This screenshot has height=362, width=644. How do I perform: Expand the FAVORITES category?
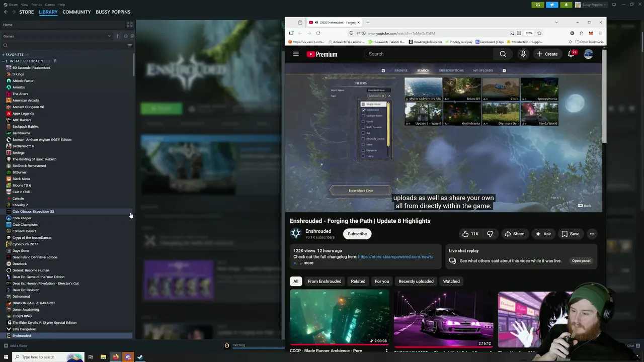[x=3, y=54]
